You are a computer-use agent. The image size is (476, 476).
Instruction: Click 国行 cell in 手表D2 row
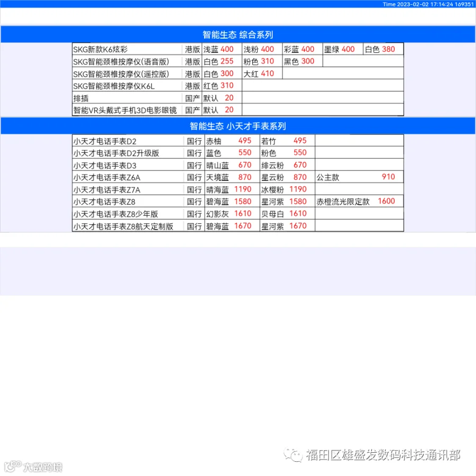coord(194,141)
